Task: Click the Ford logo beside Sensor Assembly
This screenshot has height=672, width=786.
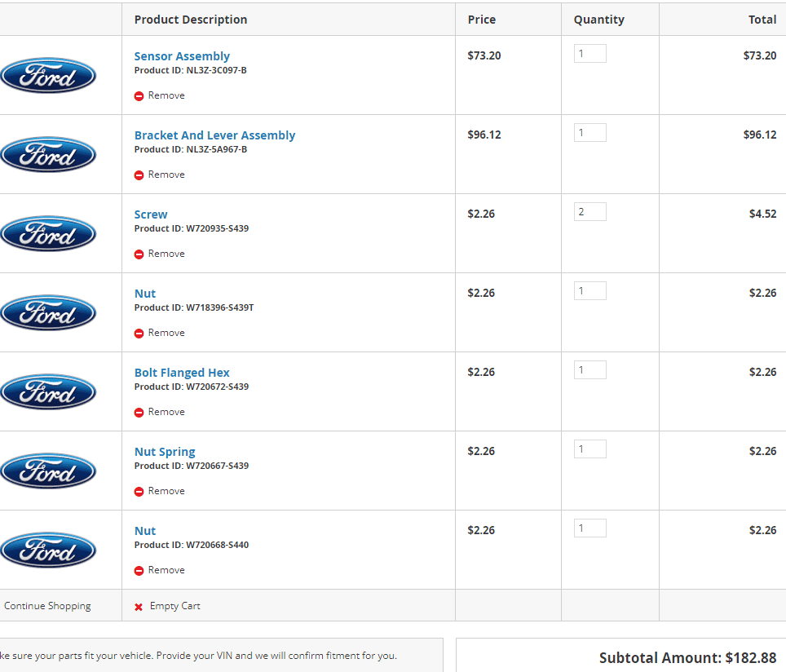Action: point(48,76)
